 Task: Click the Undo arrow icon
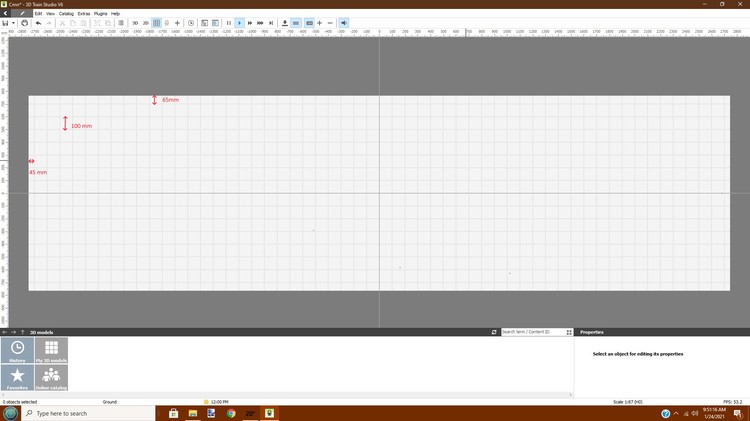pos(38,23)
